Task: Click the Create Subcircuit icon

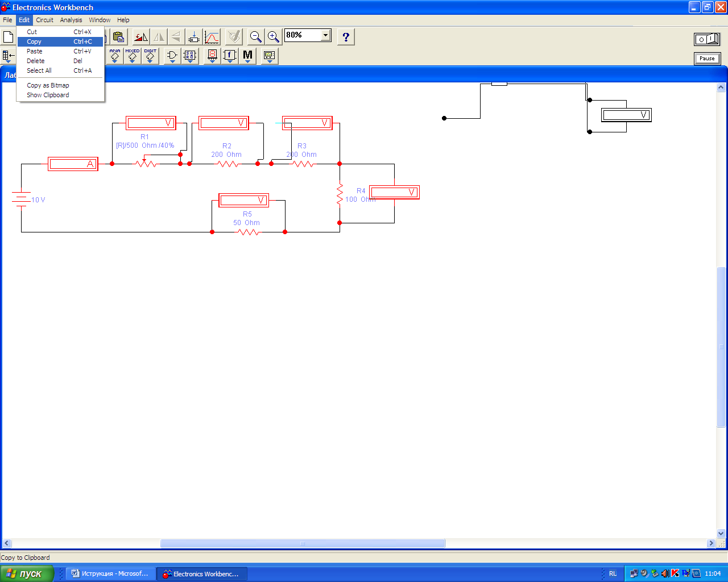Action: click(x=194, y=37)
